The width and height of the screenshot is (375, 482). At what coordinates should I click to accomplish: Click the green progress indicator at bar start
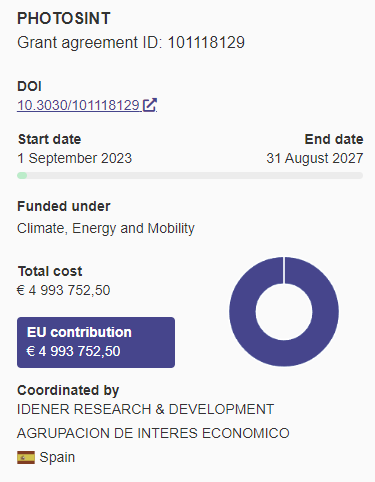[x=22, y=176]
